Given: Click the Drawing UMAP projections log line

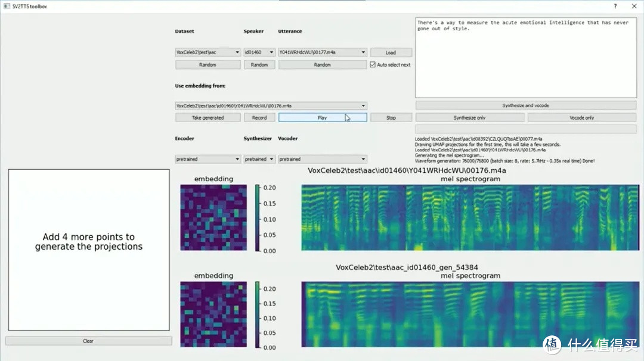Looking at the screenshot, I should click(x=488, y=144).
